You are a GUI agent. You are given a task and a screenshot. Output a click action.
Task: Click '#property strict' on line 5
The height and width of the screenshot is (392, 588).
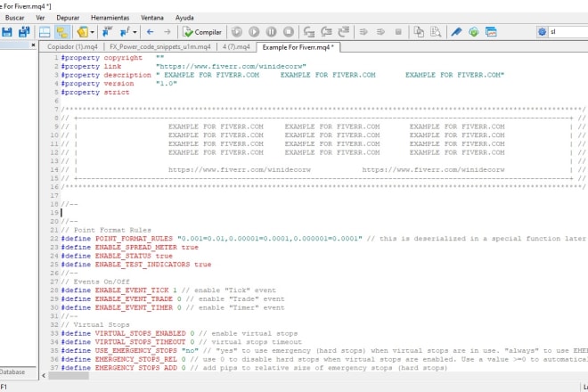[95, 93]
